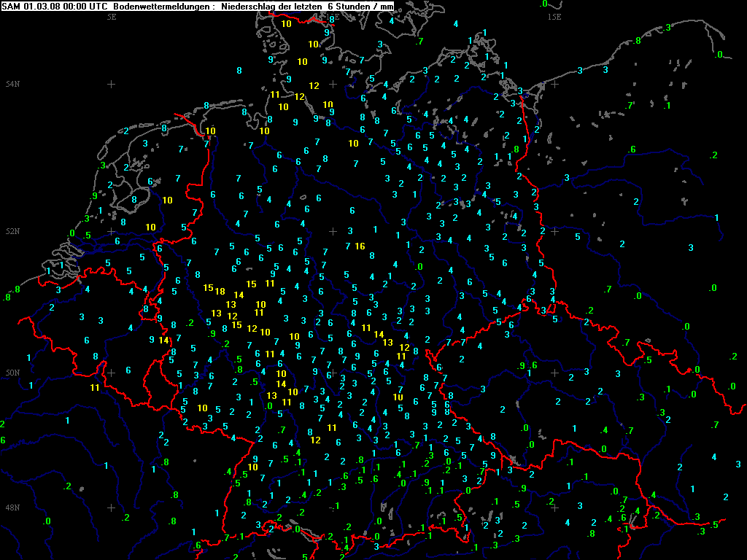Click the Niederschlag der letzten header text
Screen dimensions: 747x560
coord(270,6)
